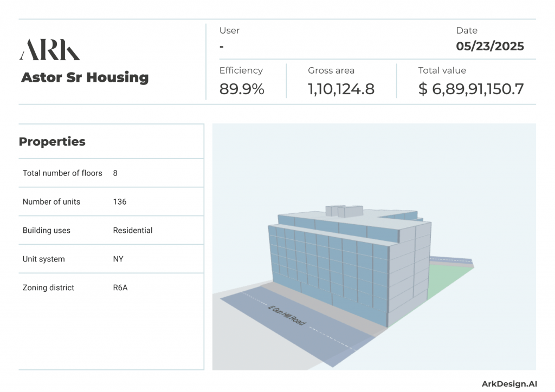
Task: Click the Efficiency 89.9% value
Action: [x=241, y=89]
